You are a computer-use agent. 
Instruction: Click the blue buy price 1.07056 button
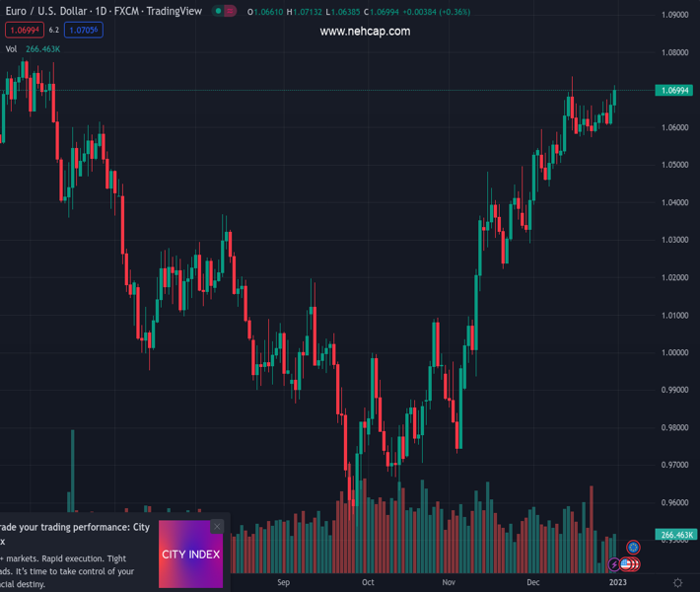84,30
